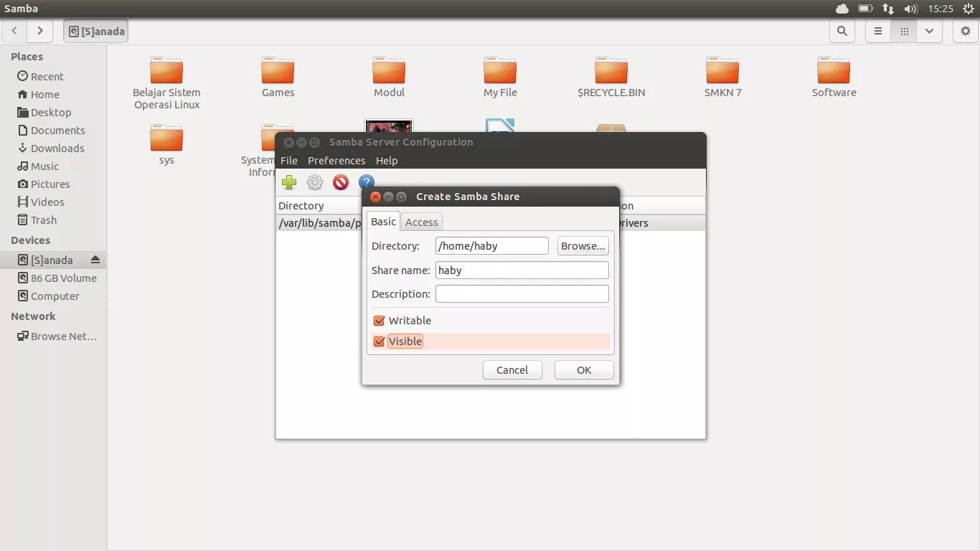
Task: Click the Browse... button
Action: point(583,246)
